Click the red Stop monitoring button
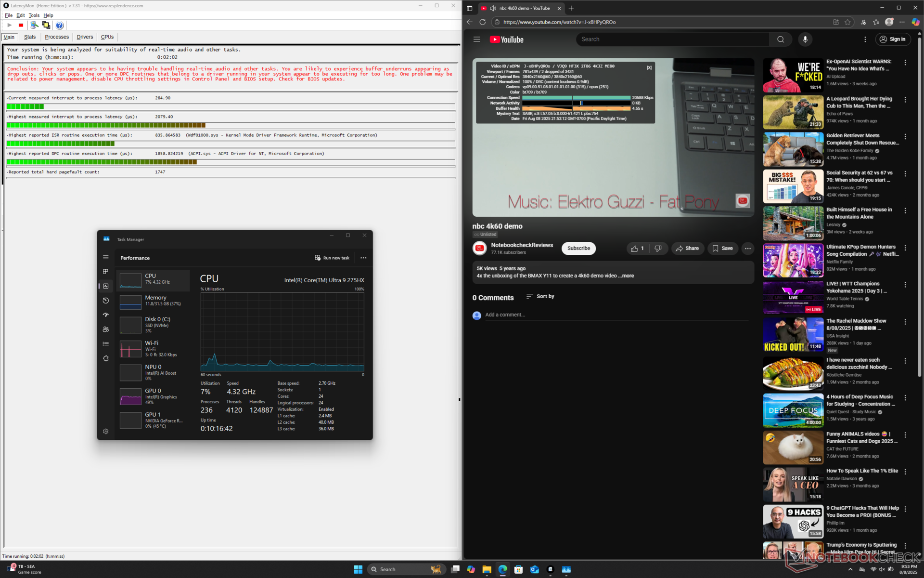The width and height of the screenshot is (924, 578). 21,25
